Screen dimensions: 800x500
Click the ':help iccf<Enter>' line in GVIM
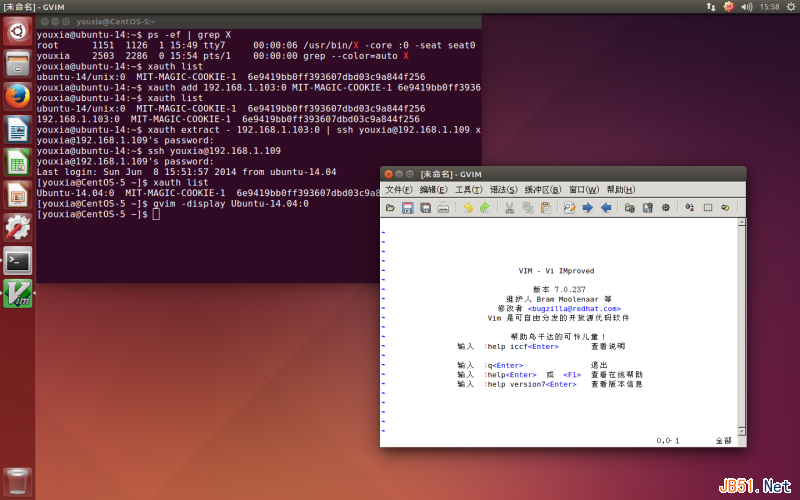coord(541,346)
